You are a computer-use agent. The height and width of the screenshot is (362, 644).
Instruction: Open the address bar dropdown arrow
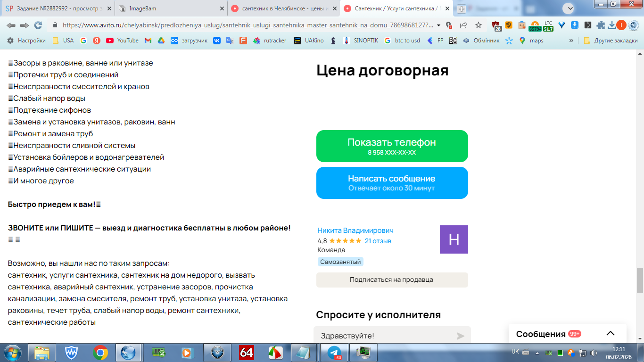pos(439,25)
